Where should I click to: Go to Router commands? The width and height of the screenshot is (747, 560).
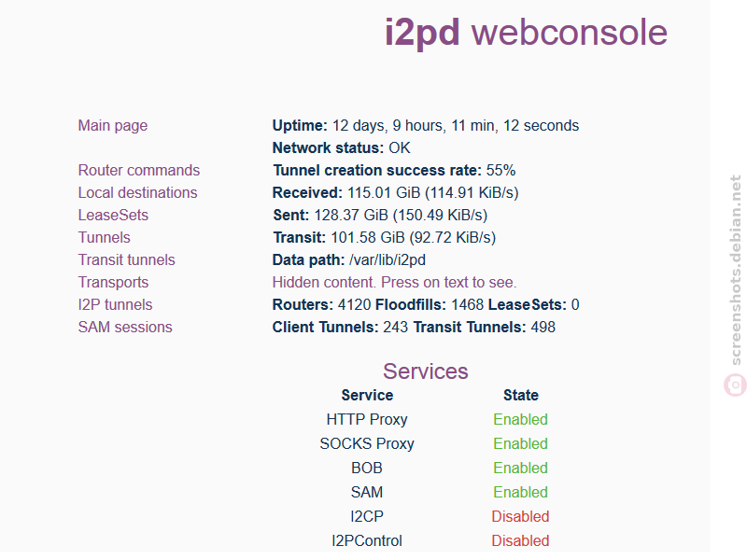(138, 171)
